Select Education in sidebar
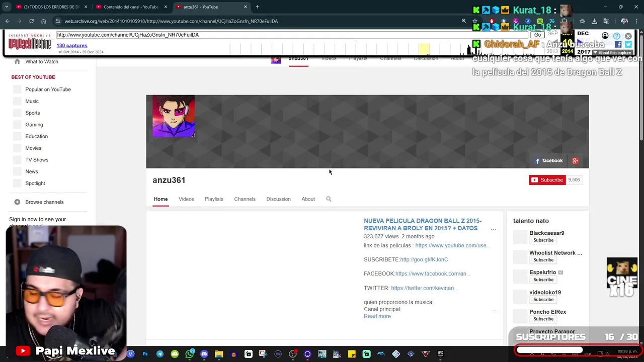 [x=37, y=136]
